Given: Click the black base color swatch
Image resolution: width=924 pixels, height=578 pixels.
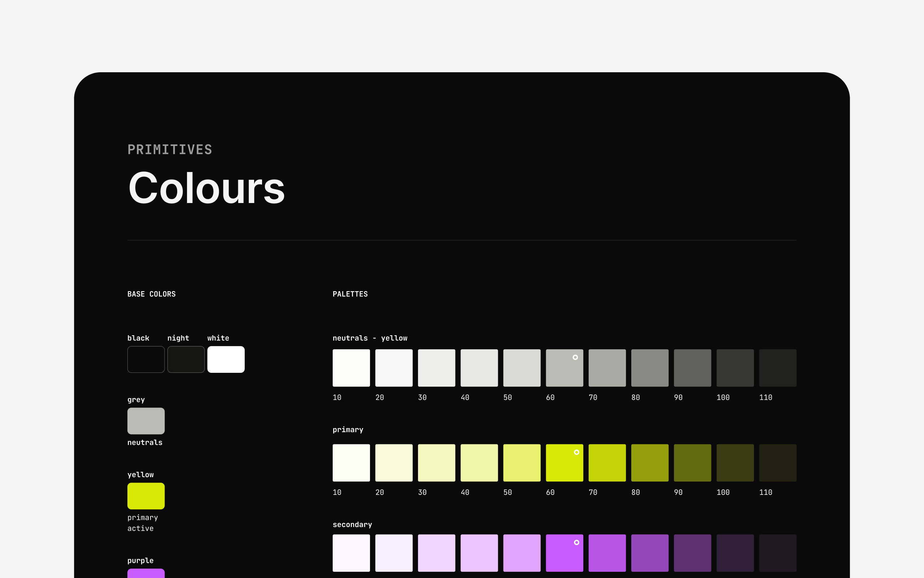Looking at the screenshot, I should [146, 359].
